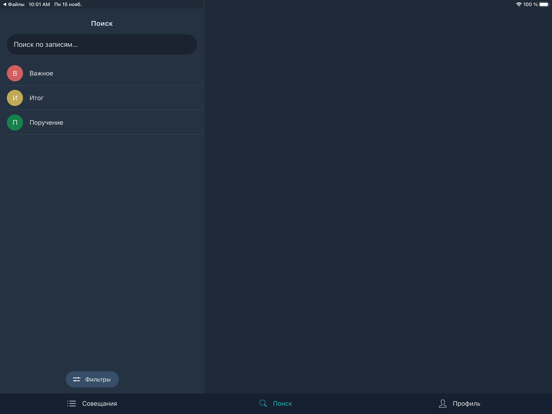Image resolution: width=552 pixels, height=414 pixels.
Task: Choose the Поручение tag label
Action: pyautogui.click(x=46, y=123)
